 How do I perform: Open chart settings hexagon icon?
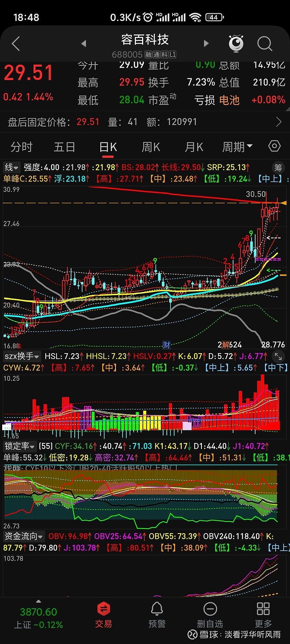tap(274, 146)
